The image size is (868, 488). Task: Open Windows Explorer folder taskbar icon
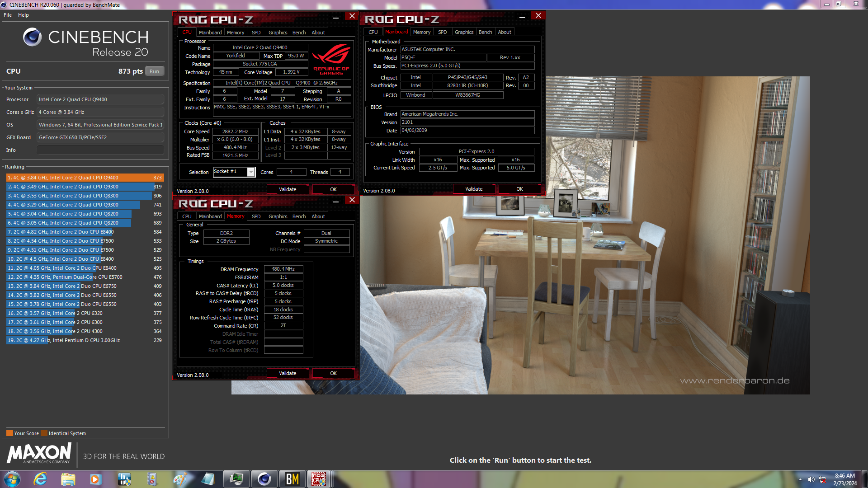pyautogui.click(x=68, y=479)
